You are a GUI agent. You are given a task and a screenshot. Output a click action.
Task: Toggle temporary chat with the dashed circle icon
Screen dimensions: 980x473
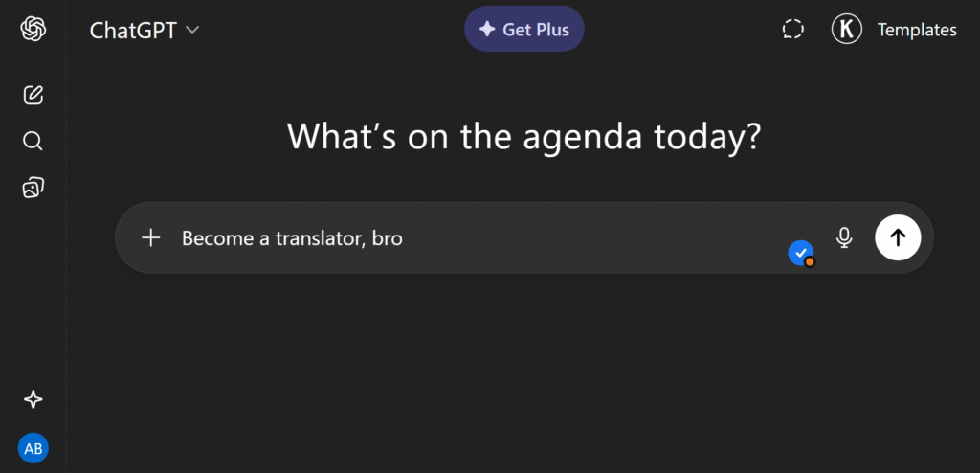tap(792, 30)
